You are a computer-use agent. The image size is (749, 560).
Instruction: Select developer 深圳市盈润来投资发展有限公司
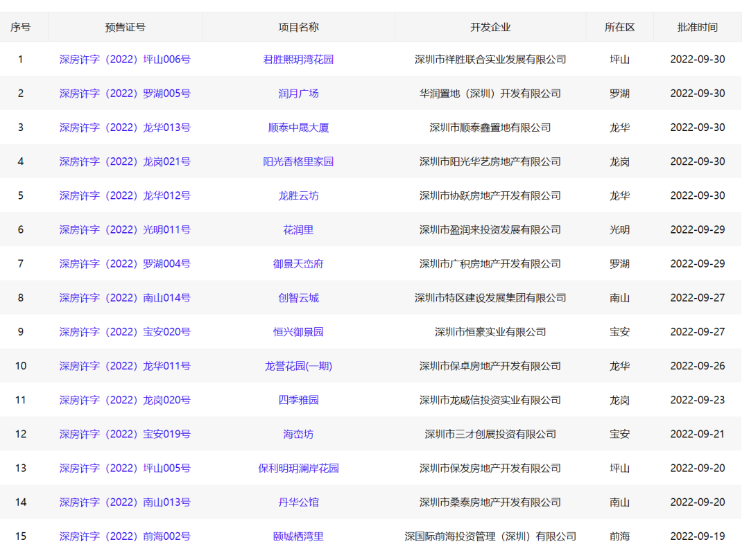490,229
